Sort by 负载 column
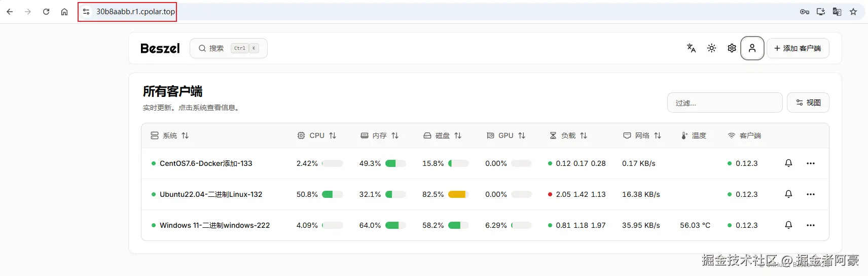The width and height of the screenshot is (868, 276). (x=568, y=135)
